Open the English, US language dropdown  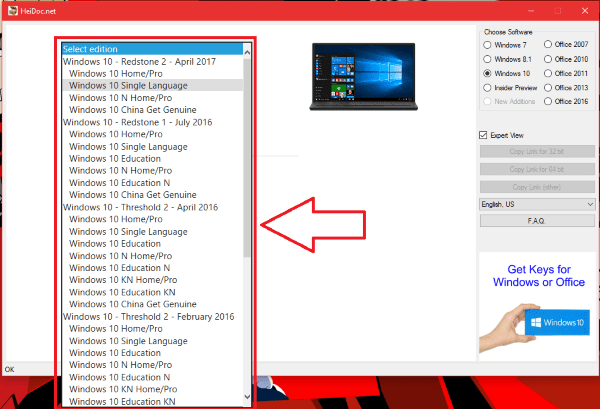[537, 204]
